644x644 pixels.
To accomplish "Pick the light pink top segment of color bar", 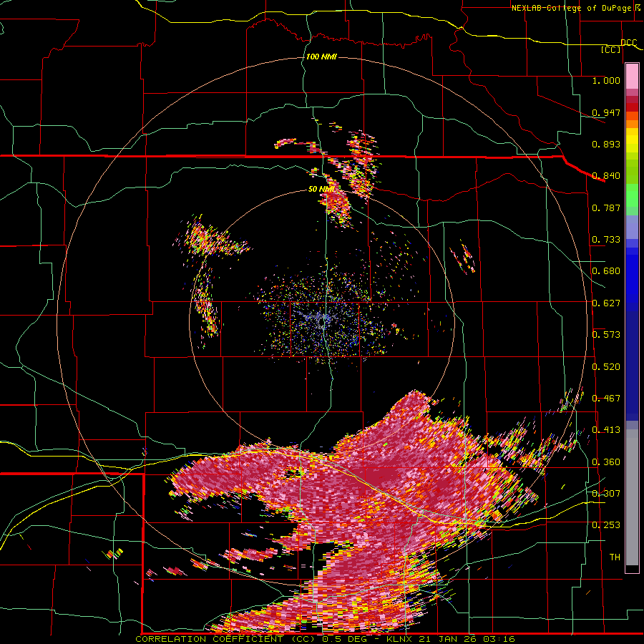I will pos(632,76).
